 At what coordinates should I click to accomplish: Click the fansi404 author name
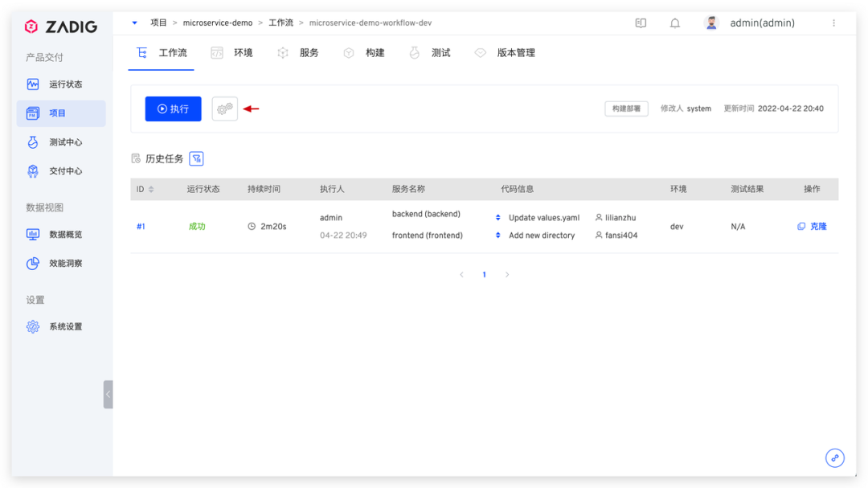[x=621, y=236]
